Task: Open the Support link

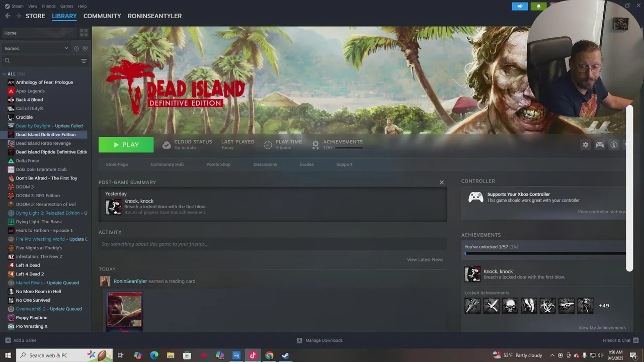Action: coord(344,164)
